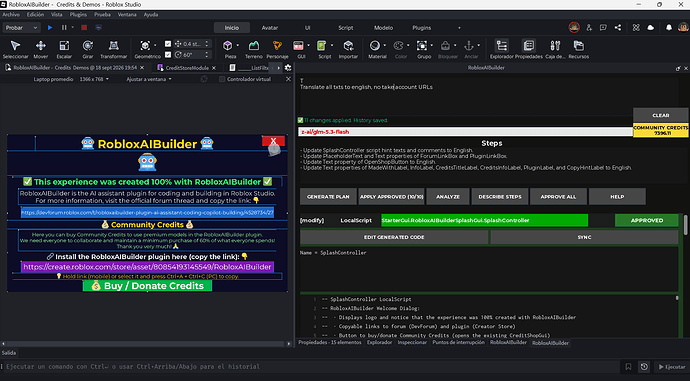This screenshot has width=690, height=381.
Task: Click the ANALYZE button
Action: point(448,197)
